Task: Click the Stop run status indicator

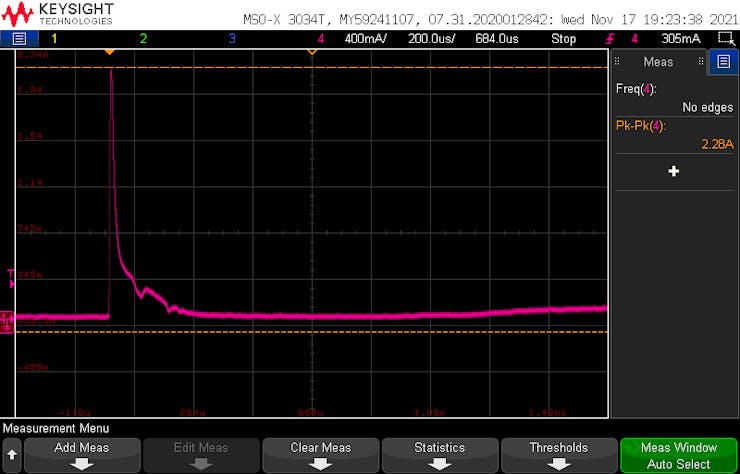Action: tap(563, 39)
